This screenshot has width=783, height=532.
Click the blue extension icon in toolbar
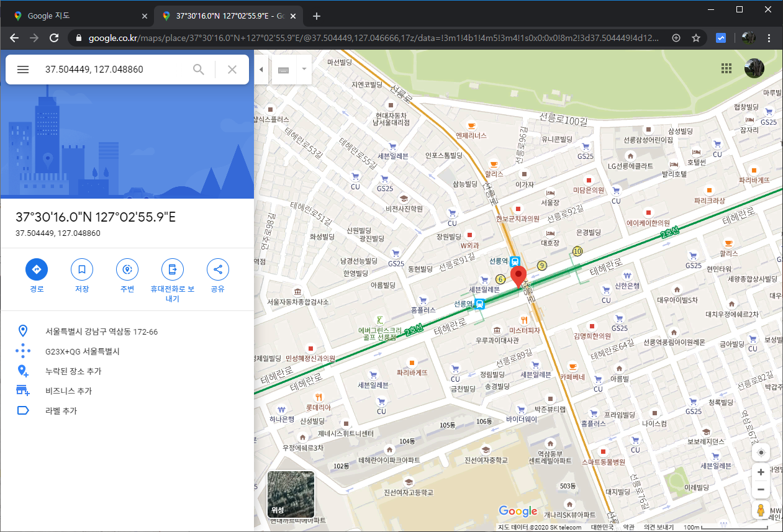(x=721, y=38)
